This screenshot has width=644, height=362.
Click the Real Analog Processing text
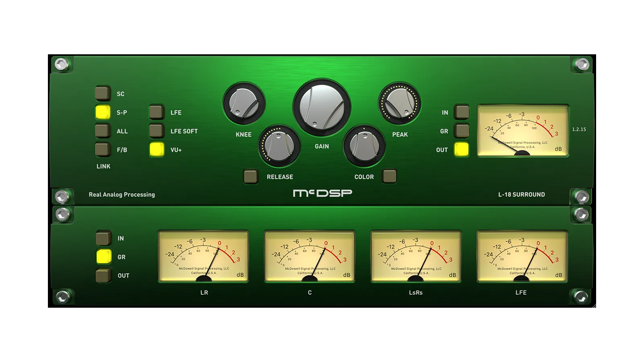(x=122, y=194)
